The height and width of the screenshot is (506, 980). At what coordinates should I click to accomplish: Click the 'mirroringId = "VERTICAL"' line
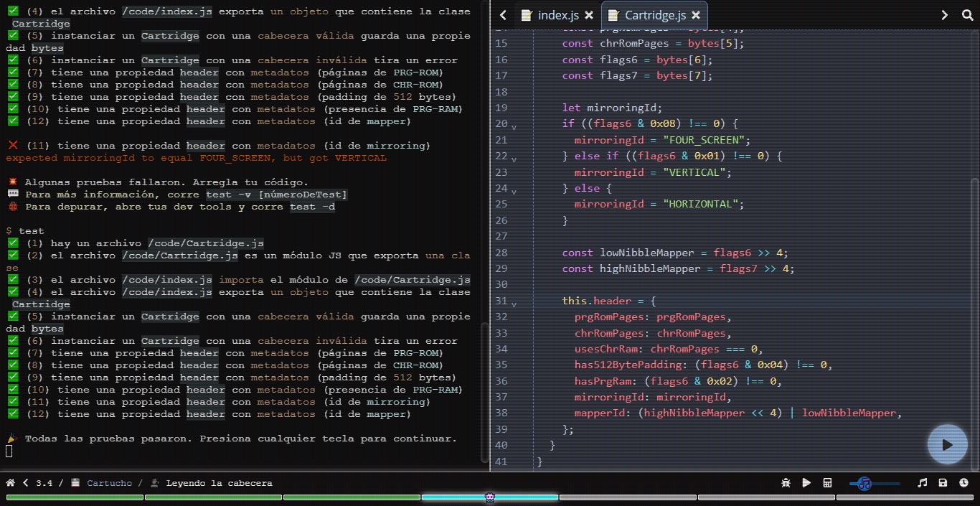(x=652, y=172)
